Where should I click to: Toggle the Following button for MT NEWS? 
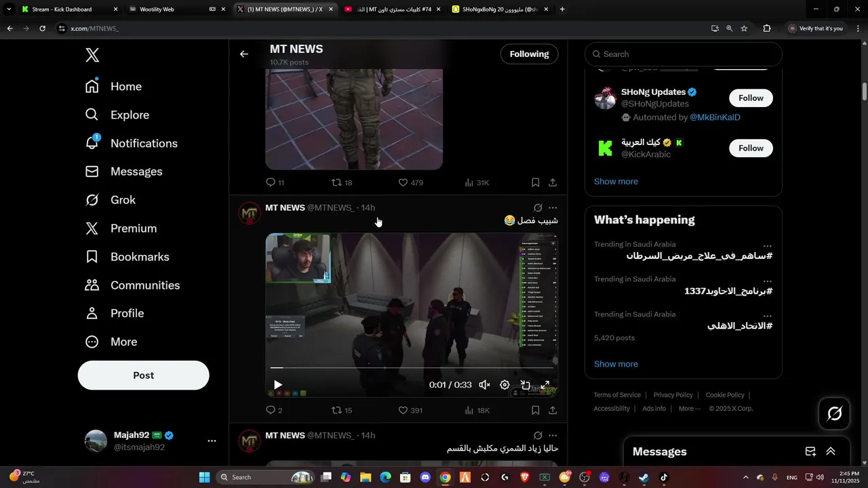[x=529, y=54]
